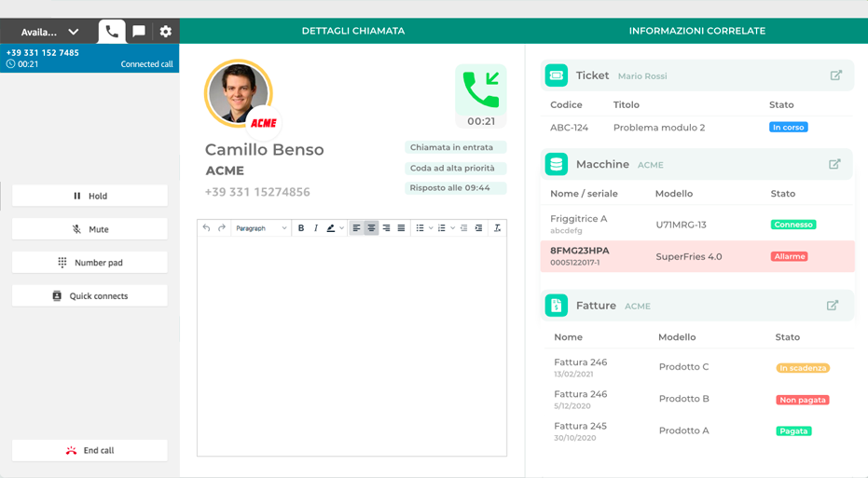The width and height of the screenshot is (868, 478).
Task: Toggle italic formatting in notes editor
Action: click(316, 228)
